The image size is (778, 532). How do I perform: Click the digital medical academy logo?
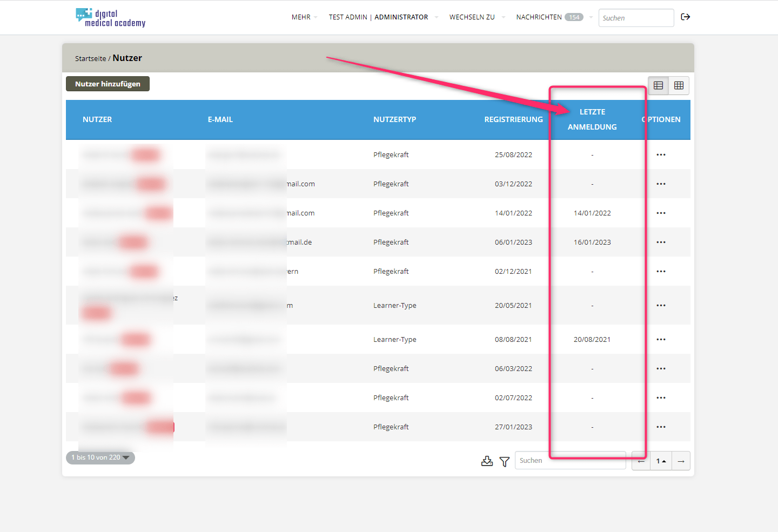(111, 18)
